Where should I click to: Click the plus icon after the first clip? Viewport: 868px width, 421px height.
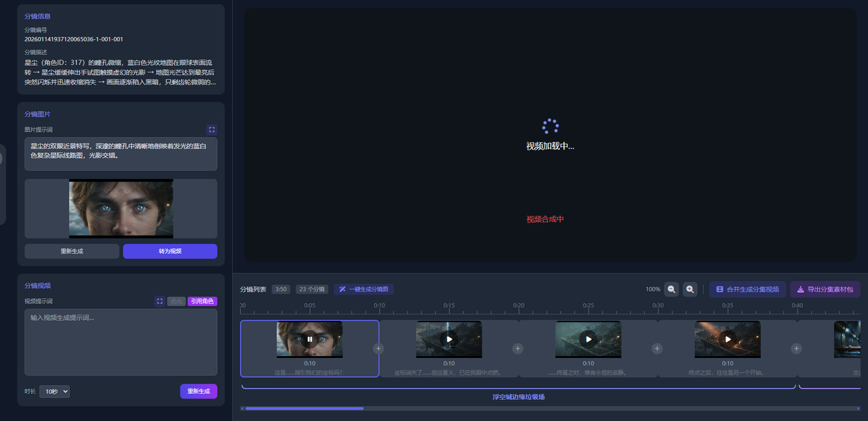tap(378, 348)
